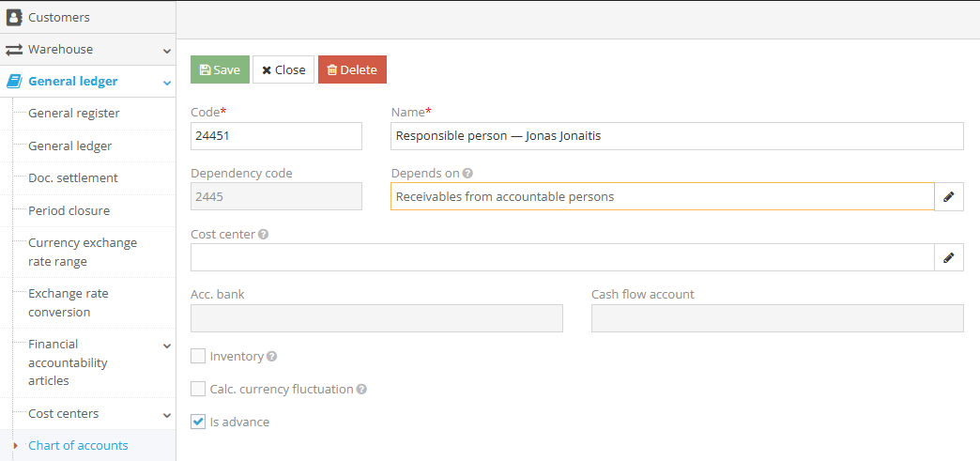
Task: Save the account record
Action: coord(220,70)
